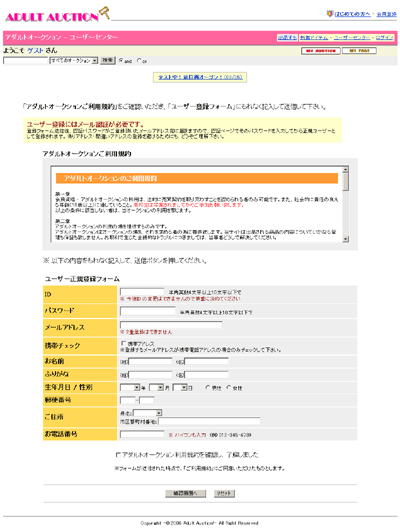Image resolution: width=400 pixels, height=528 pixels.
Task: Open ログイン in the pink bar
Action: click(x=385, y=38)
